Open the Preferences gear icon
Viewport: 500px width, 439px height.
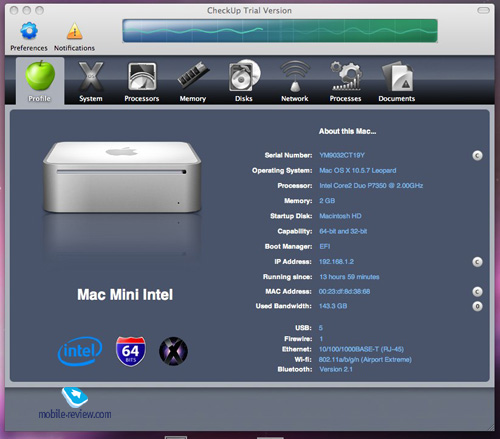tap(29, 31)
